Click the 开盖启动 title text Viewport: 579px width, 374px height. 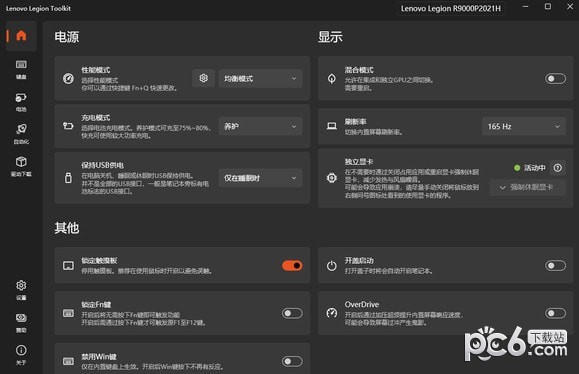coord(359,260)
